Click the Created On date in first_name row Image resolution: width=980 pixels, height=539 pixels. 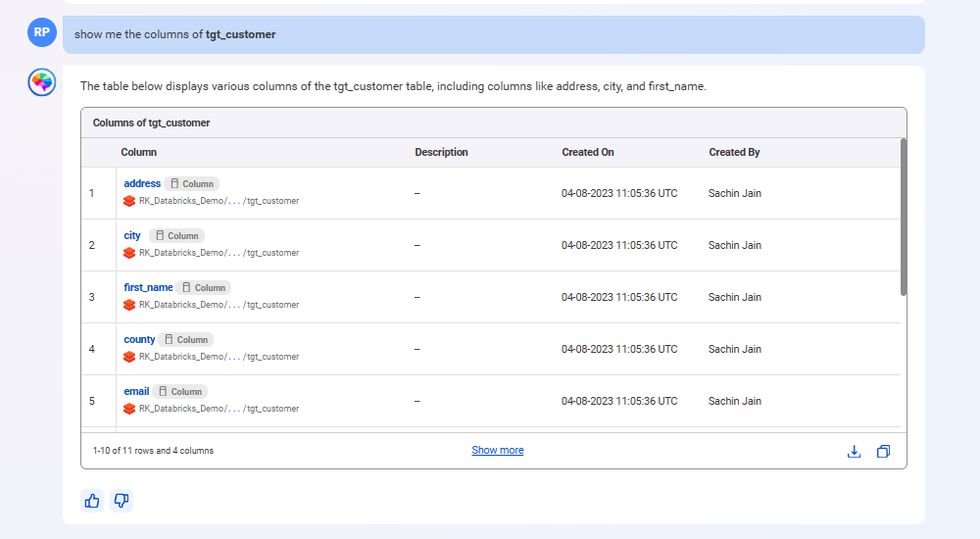point(619,297)
